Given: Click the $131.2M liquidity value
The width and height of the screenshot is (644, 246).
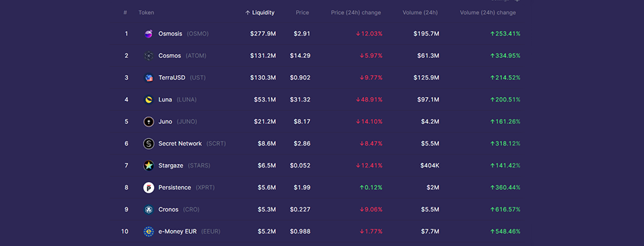Looking at the screenshot, I should tap(263, 56).
